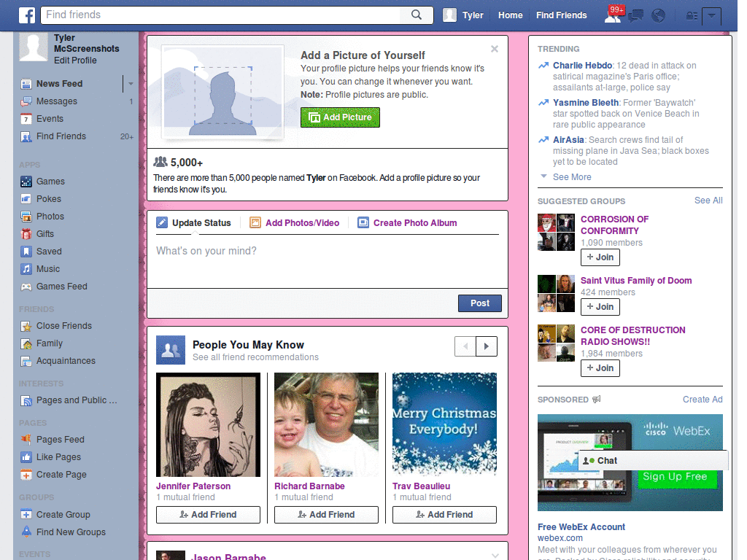Open Edit Profile link
The height and width of the screenshot is (560, 747).
tap(75, 61)
